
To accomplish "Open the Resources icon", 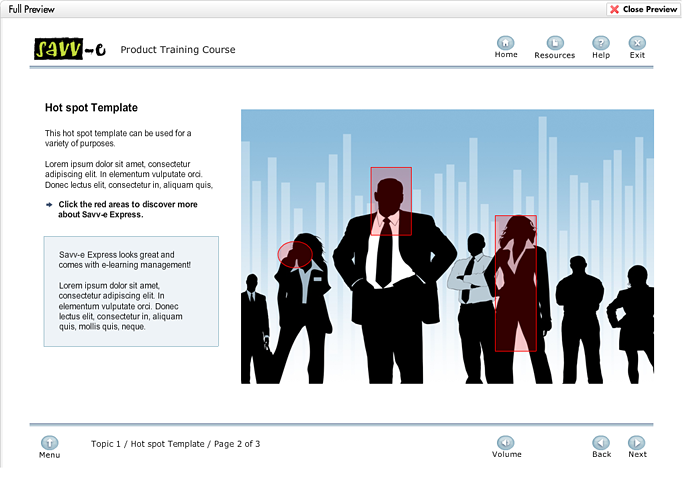I will click(555, 43).
